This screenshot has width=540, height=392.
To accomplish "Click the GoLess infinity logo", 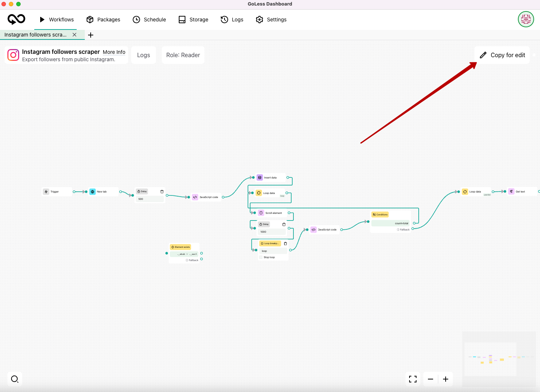I will [17, 19].
